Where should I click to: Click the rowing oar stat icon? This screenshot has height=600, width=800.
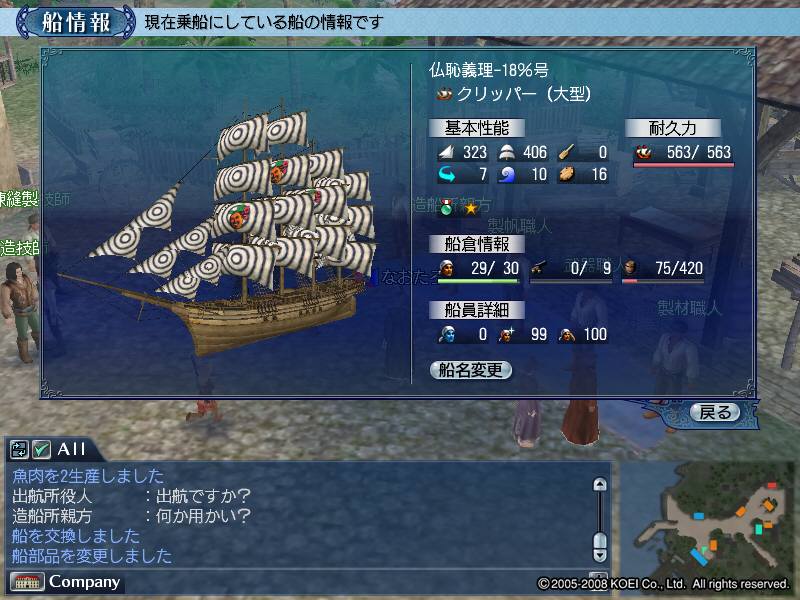tap(566, 152)
